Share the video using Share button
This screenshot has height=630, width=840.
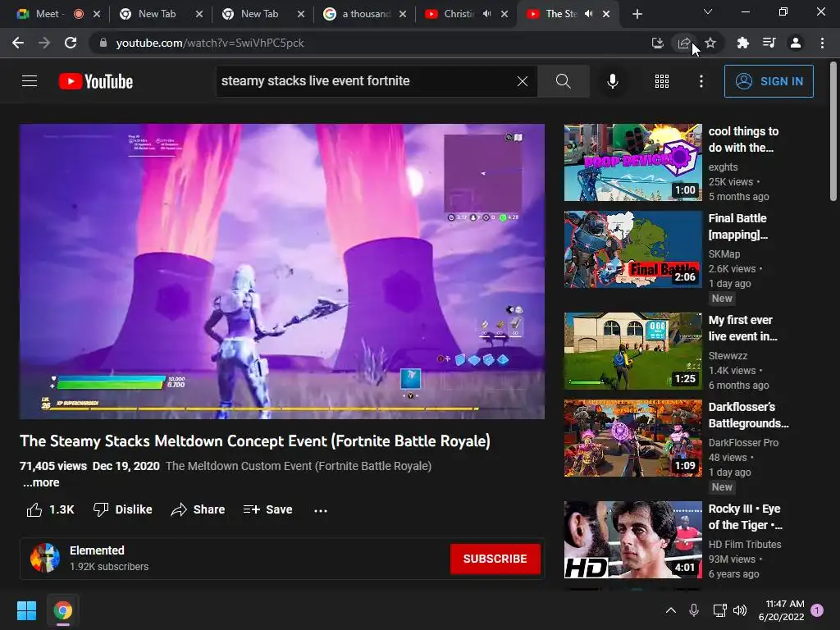(x=198, y=509)
